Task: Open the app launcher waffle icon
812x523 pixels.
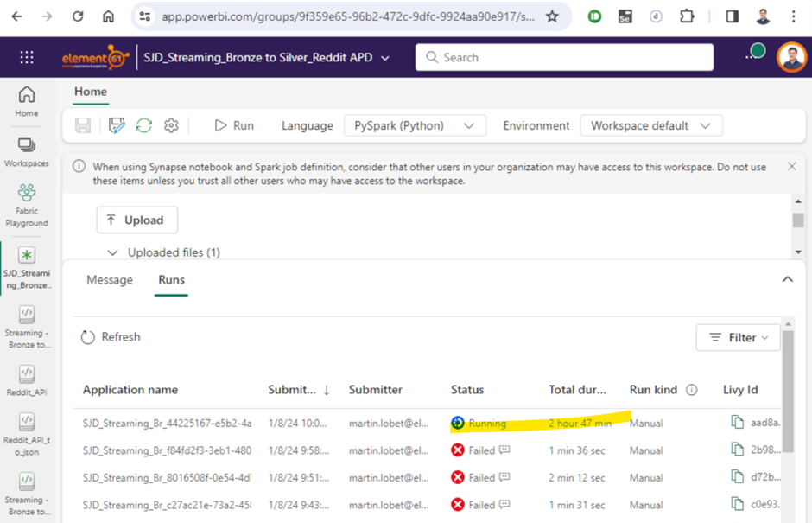Action: pos(27,57)
